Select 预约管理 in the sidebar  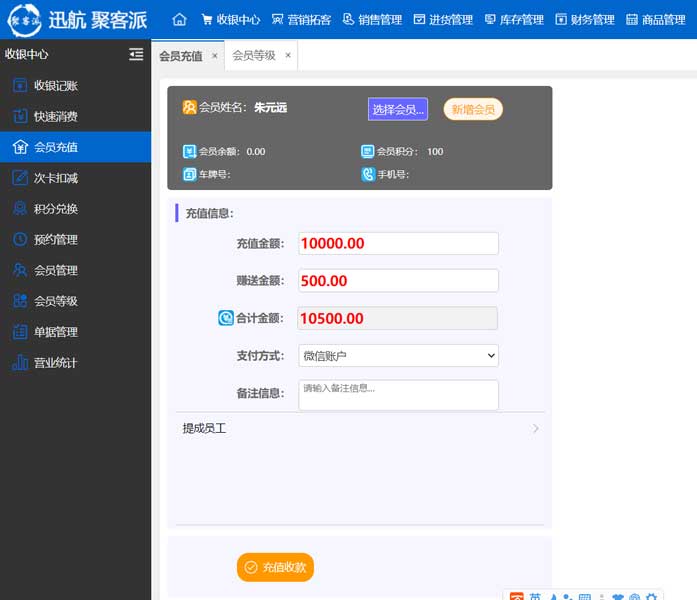pyautogui.click(x=76, y=240)
